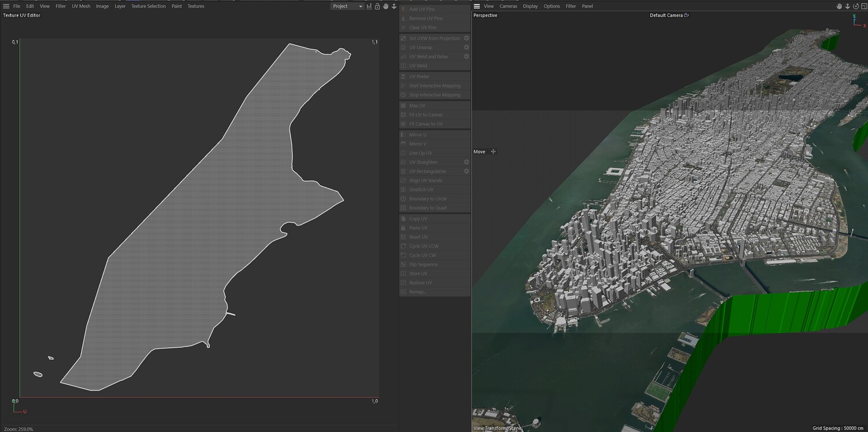Open the Filter menu in Perspective viewport
The height and width of the screenshot is (432, 868).
click(x=571, y=6)
